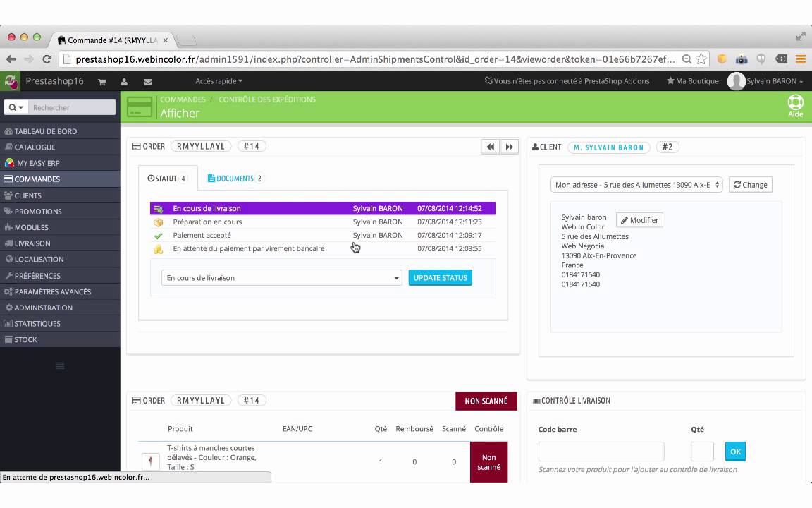Click the PrestaShop Addons connection notice
The width and height of the screenshot is (812, 508).
(x=567, y=81)
